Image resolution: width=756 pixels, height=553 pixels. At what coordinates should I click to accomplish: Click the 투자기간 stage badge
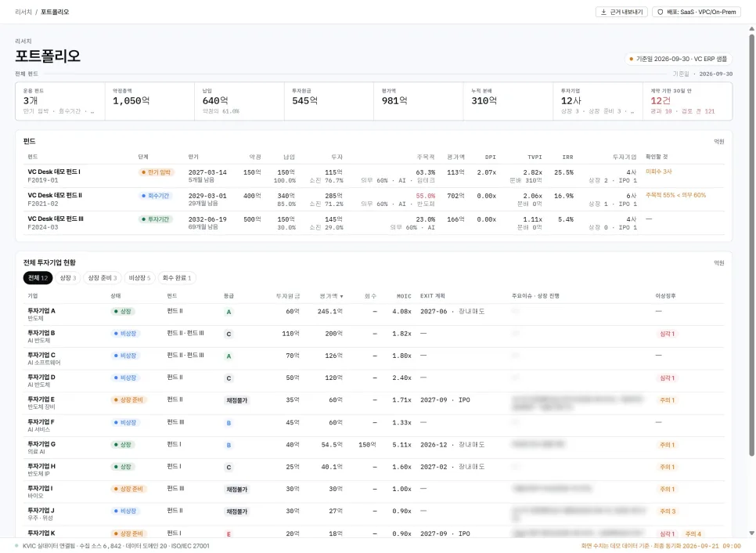[155, 219]
